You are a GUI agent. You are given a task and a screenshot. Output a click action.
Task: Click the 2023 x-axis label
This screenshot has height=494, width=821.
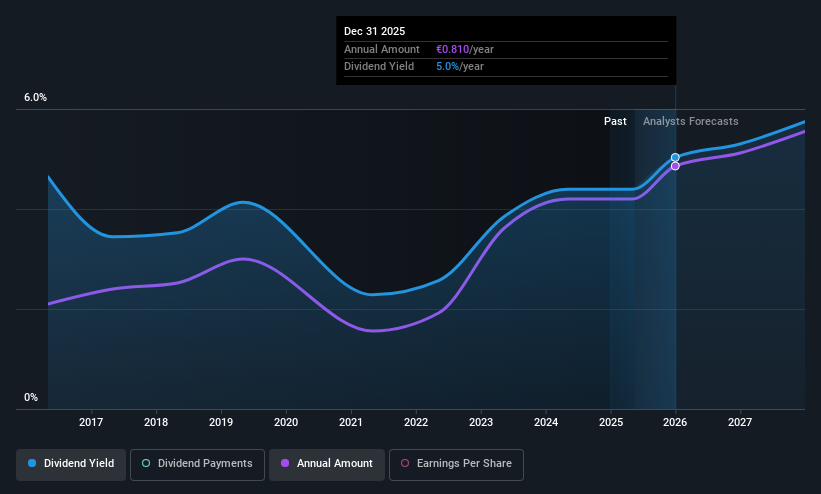[x=480, y=423]
